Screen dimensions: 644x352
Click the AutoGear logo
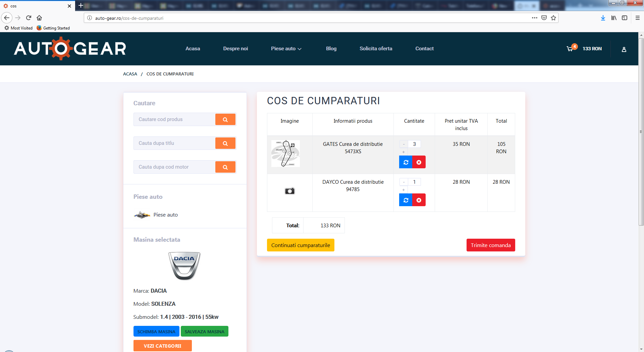tap(70, 49)
